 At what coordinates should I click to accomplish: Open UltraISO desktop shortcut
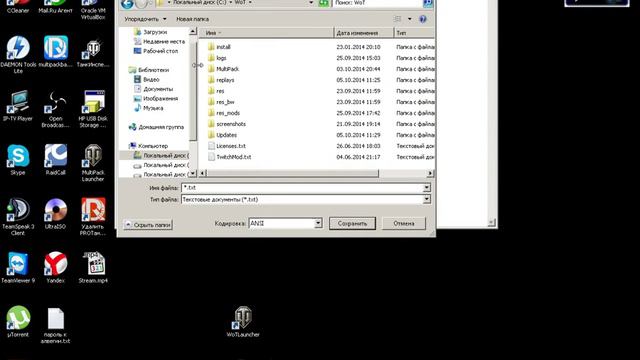[56, 213]
